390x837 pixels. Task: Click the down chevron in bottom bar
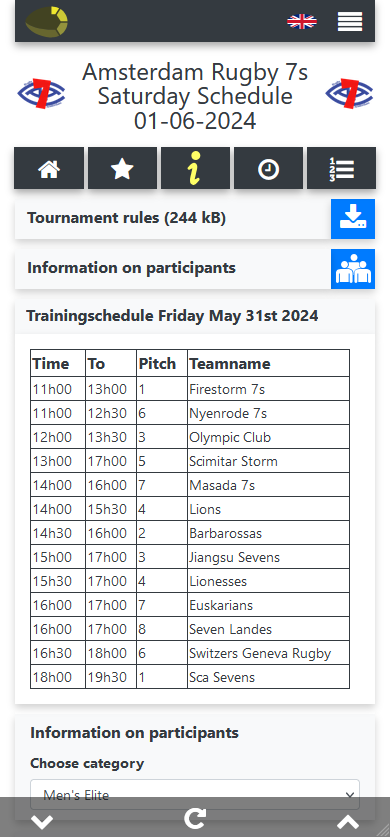pos(42,822)
